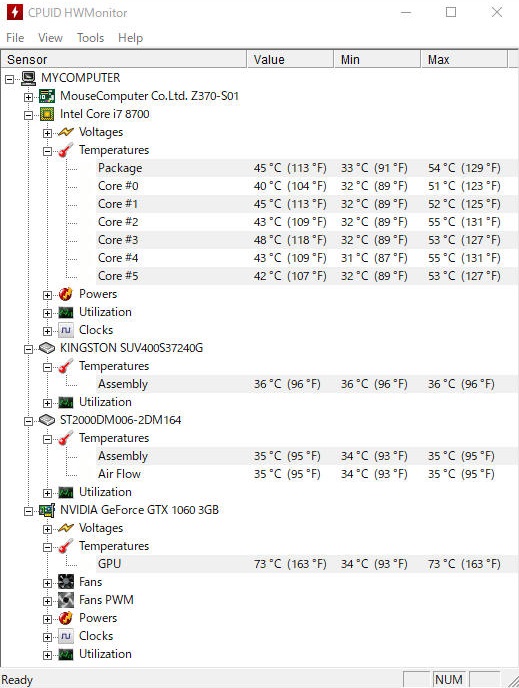Screen dimensions: 519x688
Task: Click the Value column header
Action: (290, 60)
